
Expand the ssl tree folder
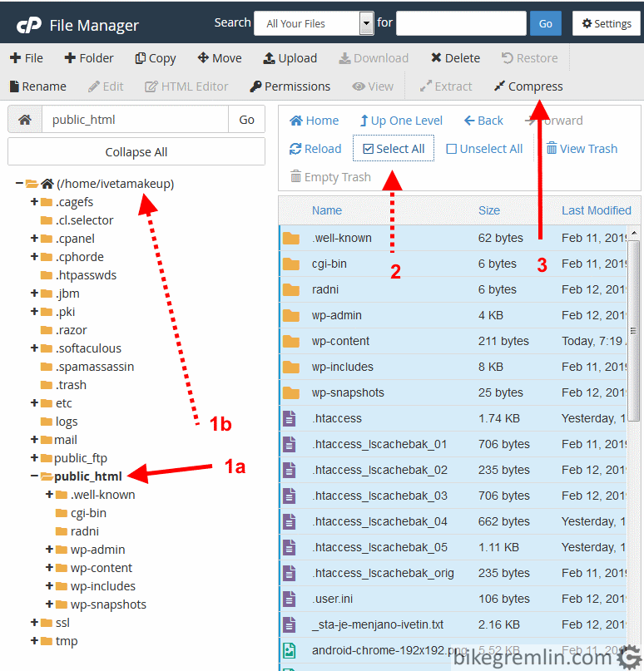click(x=35, y=623)
